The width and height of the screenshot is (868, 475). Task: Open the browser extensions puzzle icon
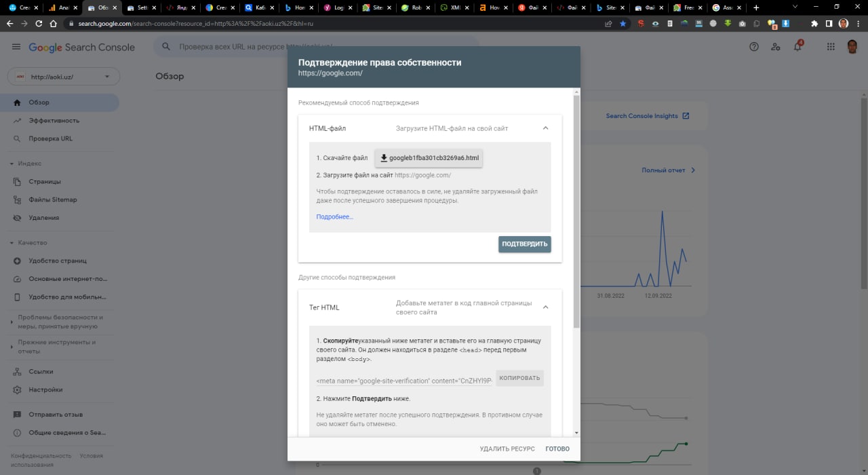(814, 23)
